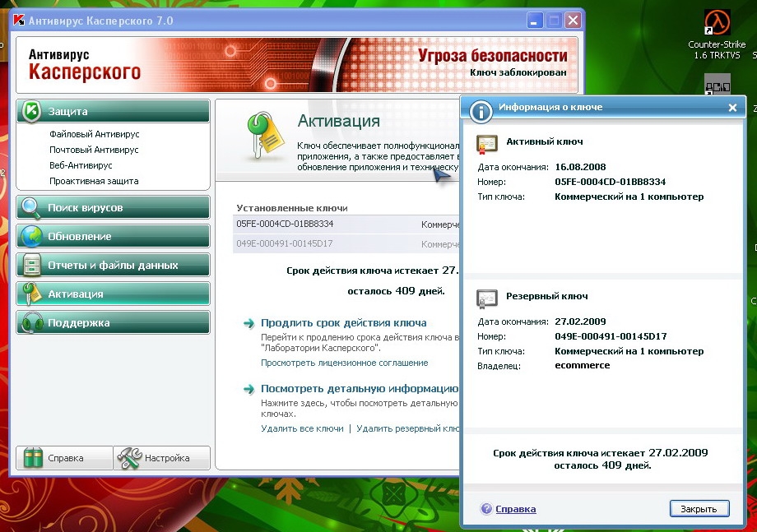Open Просмотреть лицензионное соглашение link
The width and height of the screenshot is (757, 532).
point(344,363)
